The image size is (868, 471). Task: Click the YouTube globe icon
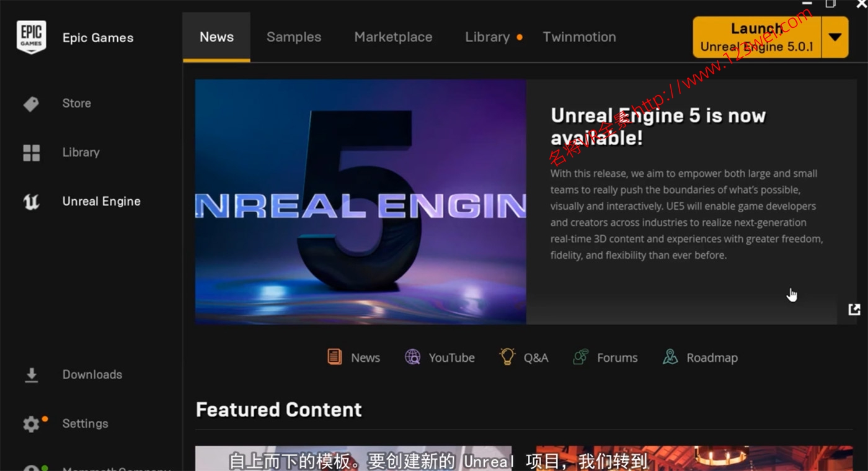(x=412, y=357)
